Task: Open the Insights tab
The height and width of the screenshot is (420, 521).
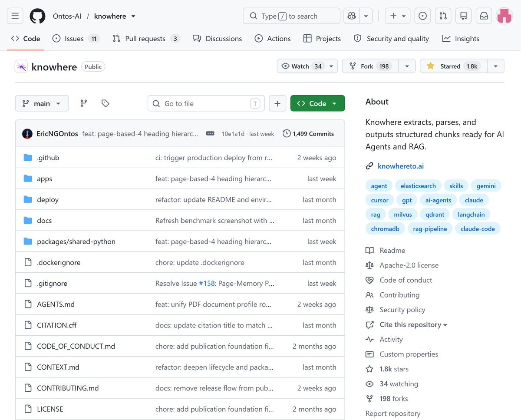Action: click(461, 39)
